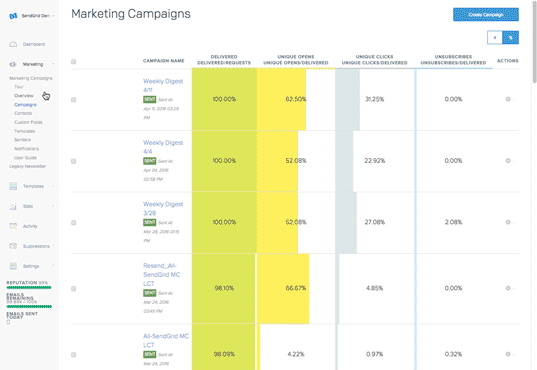Image resolution: width=537 pixels, height=370 pixels.
Task: Switch stats to number (#) view
Action: click(495, 38)
